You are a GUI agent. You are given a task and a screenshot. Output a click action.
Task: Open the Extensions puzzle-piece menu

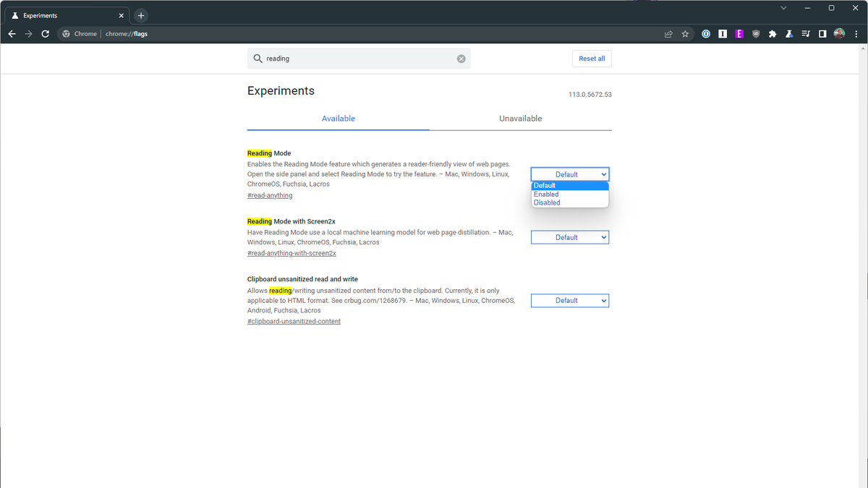(x=773, y=33)
